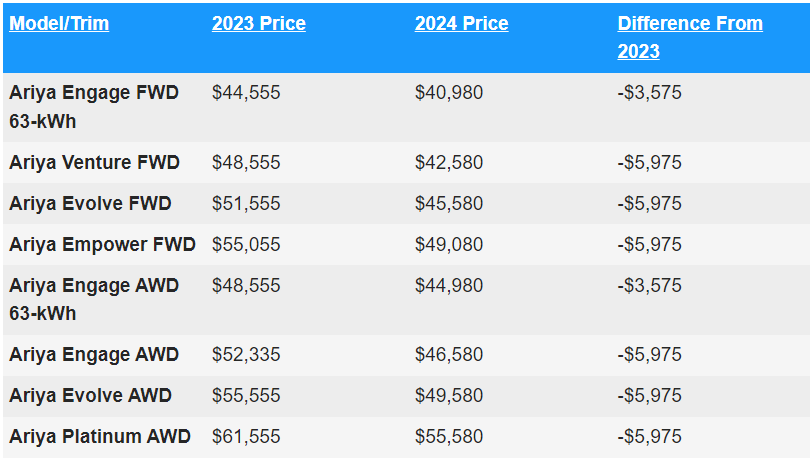Click the $44,555 price cell
This screenshot has width=810, height=472.
(246, 93)
